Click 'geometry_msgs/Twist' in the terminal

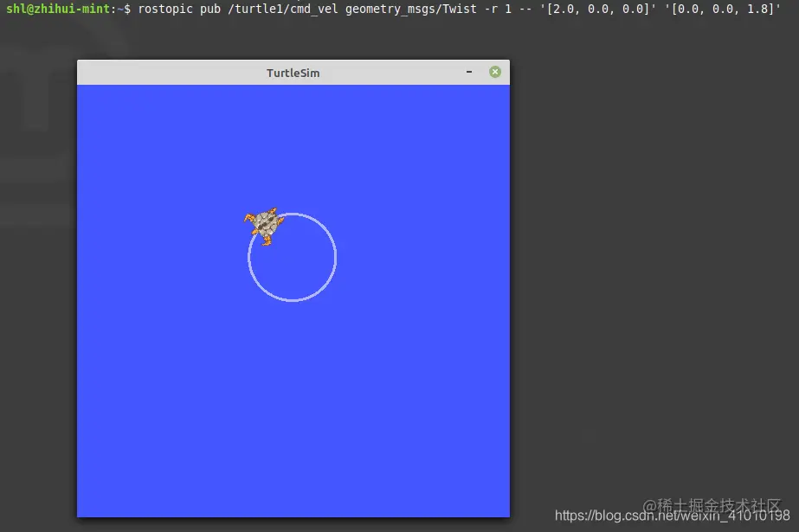point(410,9)
